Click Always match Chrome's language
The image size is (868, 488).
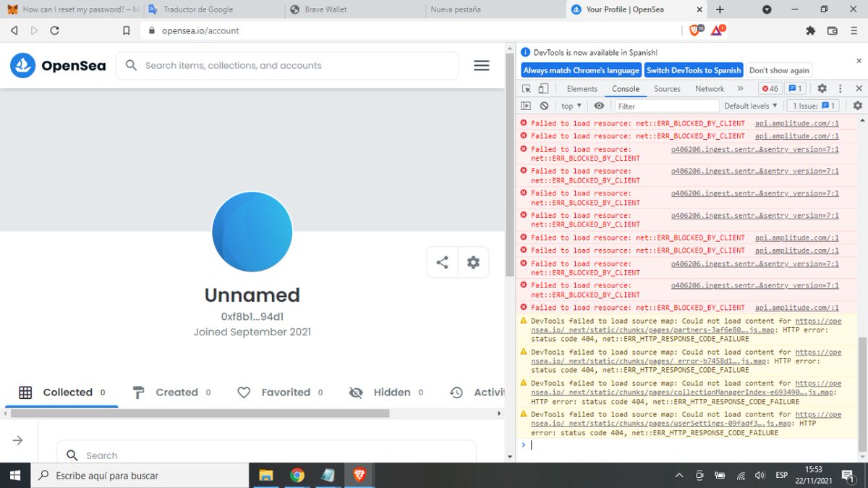[x=582, y=70]
